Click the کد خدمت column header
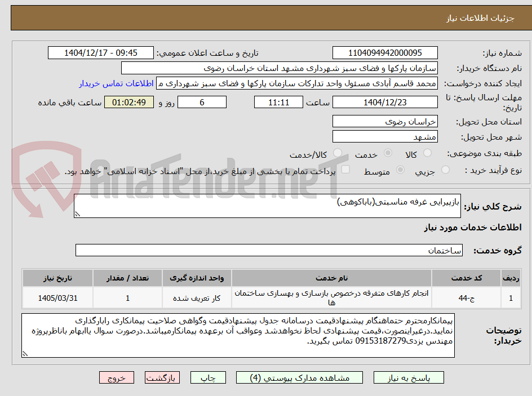The image size is (532, 396). coord(467,278)
